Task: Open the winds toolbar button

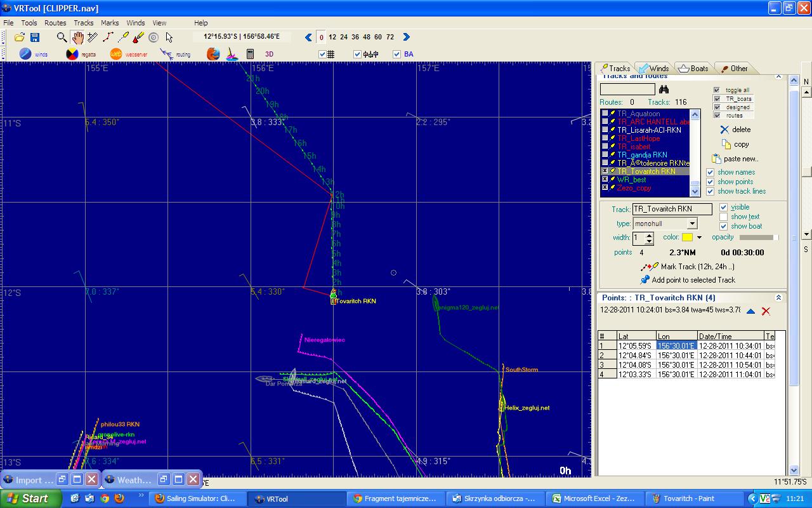Action: [x=26, y=54]
